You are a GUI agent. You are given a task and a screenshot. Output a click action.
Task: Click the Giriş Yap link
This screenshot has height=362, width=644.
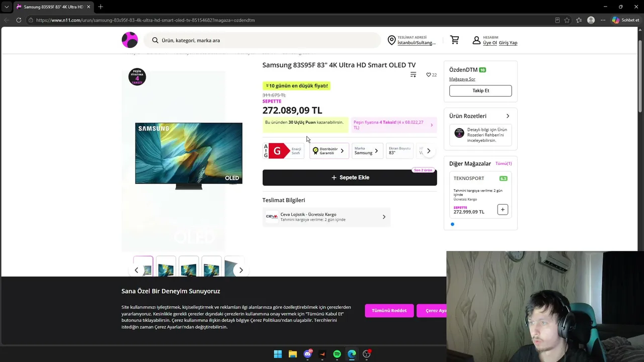coord(508,43)
